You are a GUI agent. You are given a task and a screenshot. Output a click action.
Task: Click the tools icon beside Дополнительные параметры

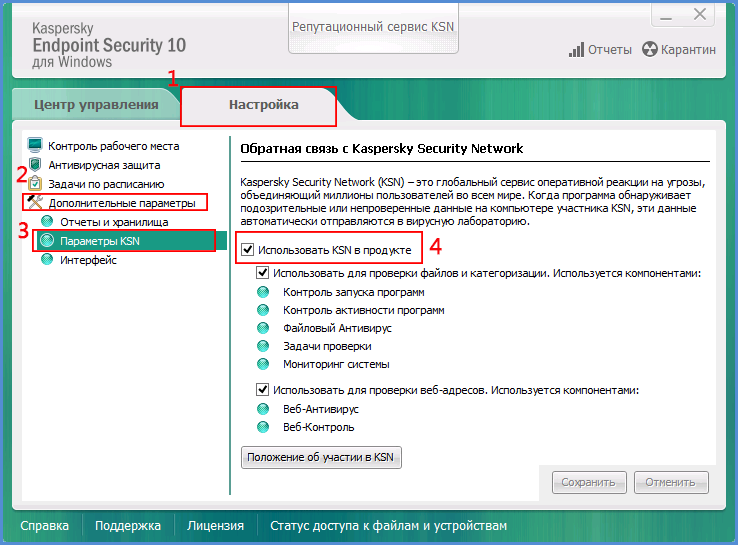[35, 202]
